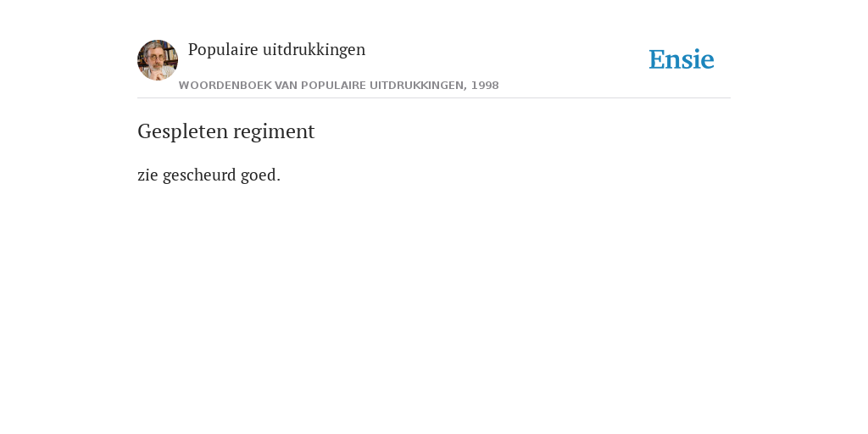Open the blue Ensie logo
868x434 pixels.
coord(682,59)
